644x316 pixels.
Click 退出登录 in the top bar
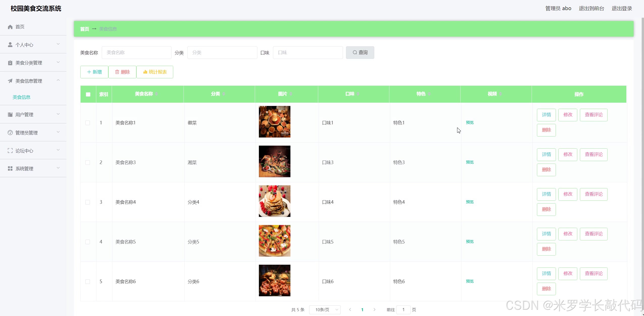click(x=622, y=8)
